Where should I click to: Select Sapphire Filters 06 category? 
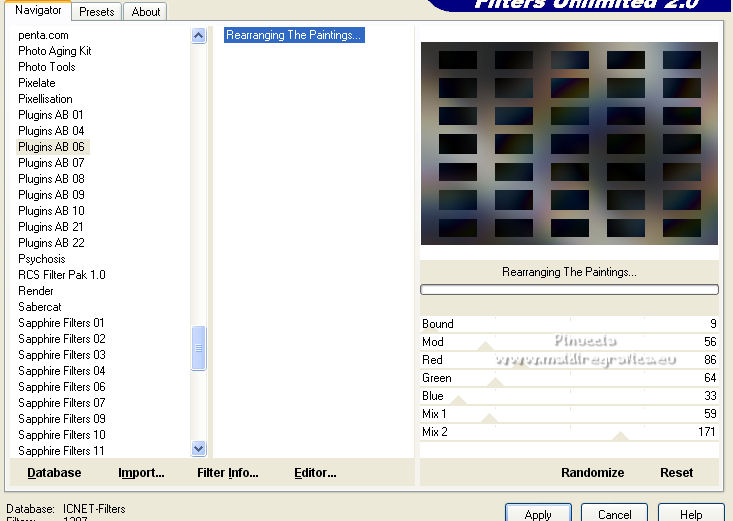62,387
